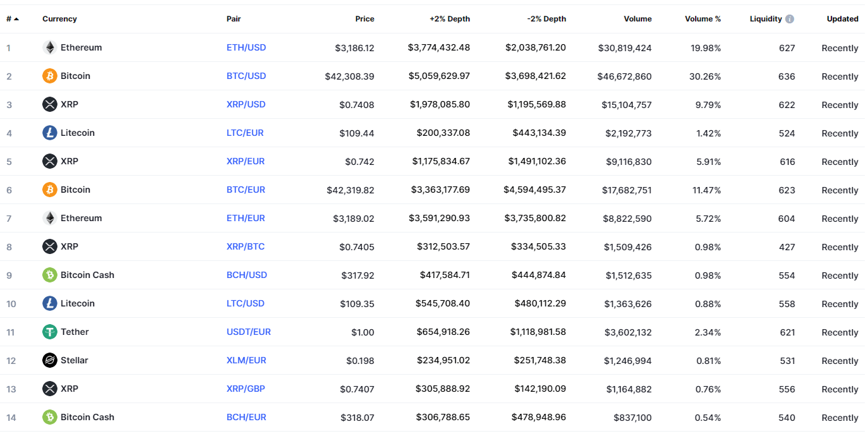Click the Bitcoin name in the BTC/USD row
Screen dimensions: 868x436
click(x=75, y=76)
